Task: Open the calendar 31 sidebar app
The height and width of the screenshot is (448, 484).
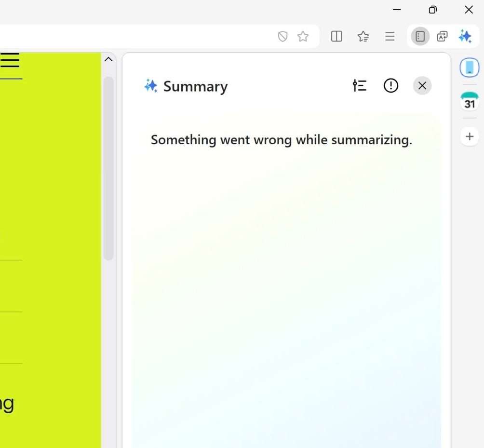Action: tap(470, 101)
